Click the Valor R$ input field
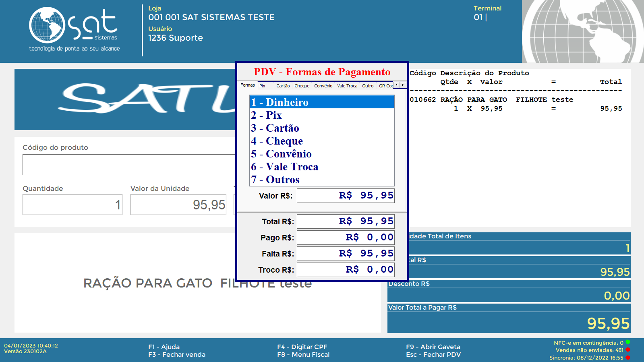The width and height of the screenshot is (644, 362). pos(346,196)
